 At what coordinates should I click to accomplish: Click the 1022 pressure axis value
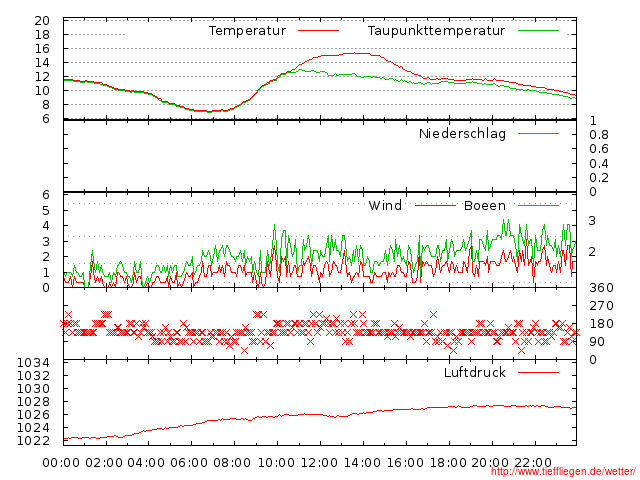pyautogui.click(x=33, y=441)
